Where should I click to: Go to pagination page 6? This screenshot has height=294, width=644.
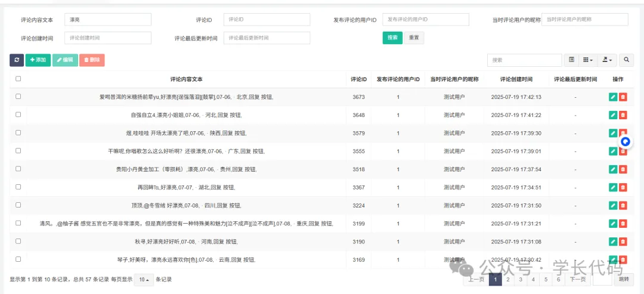coord(559,280)
